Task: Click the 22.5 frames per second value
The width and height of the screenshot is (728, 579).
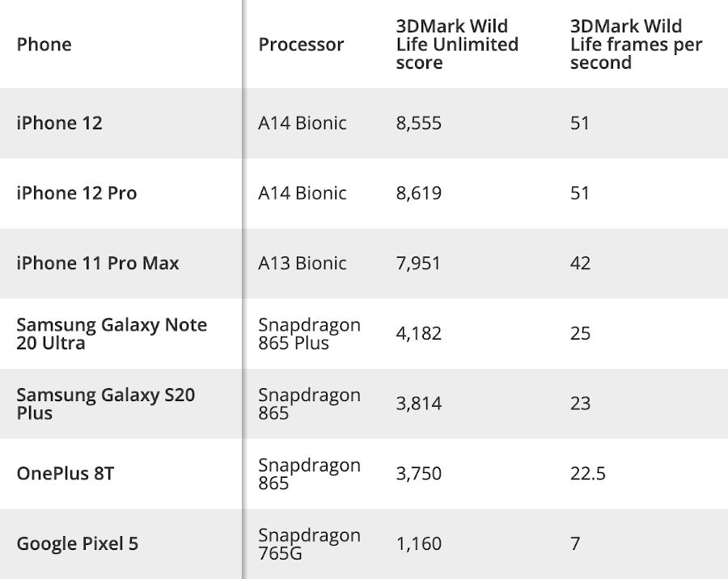Action: pos(587,474)
